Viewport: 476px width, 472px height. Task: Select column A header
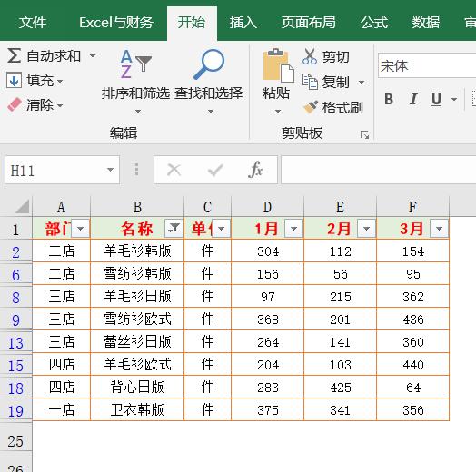(x=62, y=207)
